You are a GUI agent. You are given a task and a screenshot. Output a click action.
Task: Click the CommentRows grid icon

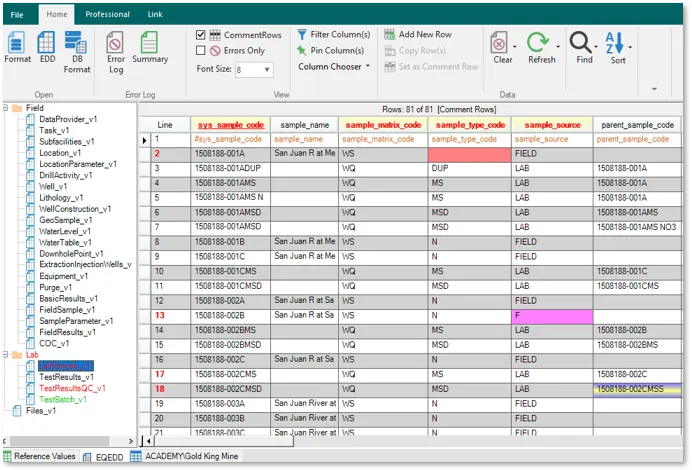(x=215, y=35)
